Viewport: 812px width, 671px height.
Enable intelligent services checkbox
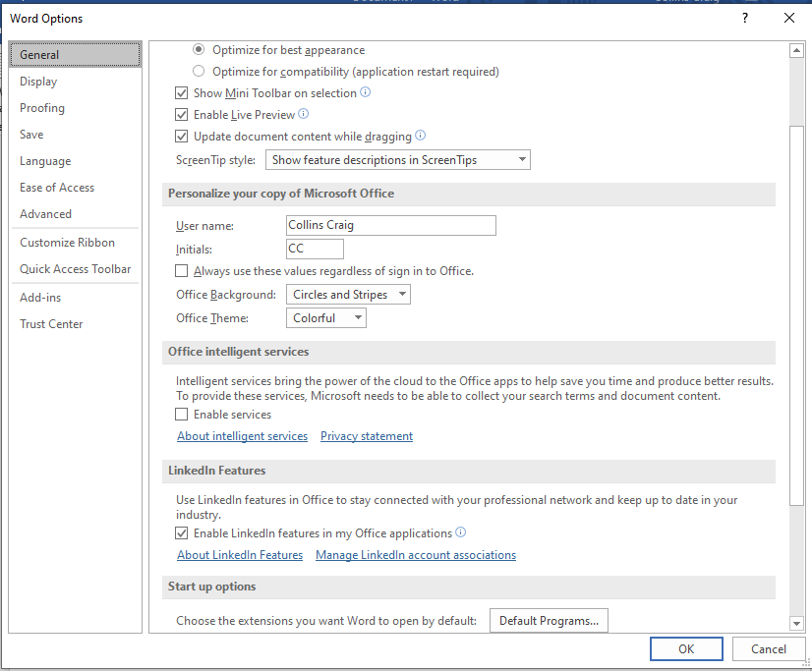[181, 415]
